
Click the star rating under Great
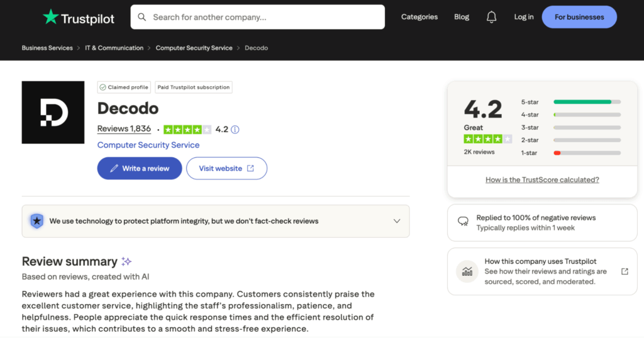click(487, 139)
